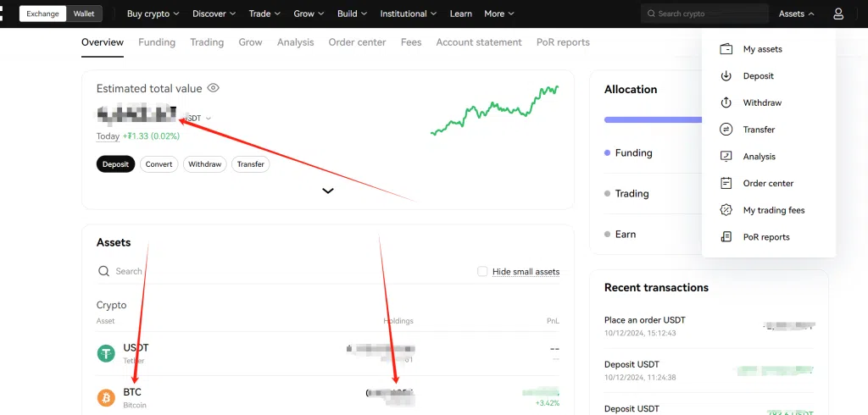Click the My assets wallet icon
Viewport: 868px width, 415px height.
[x=726, y=49]
